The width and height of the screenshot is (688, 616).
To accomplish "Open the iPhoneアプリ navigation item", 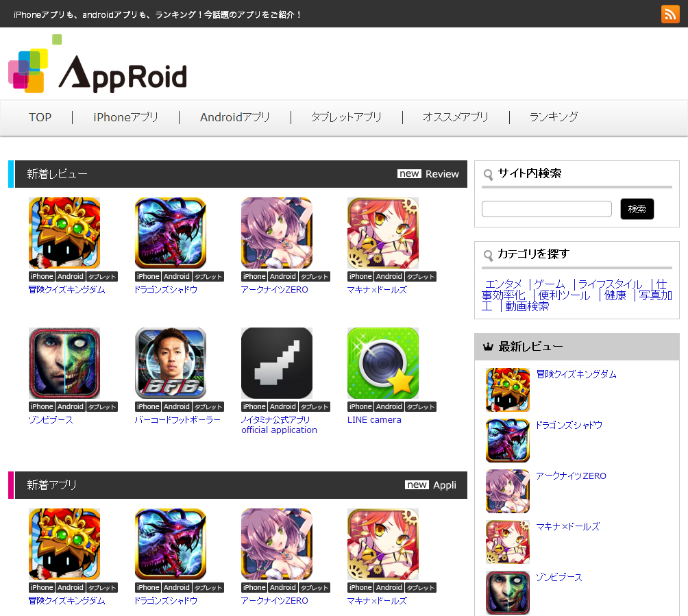I will (125, 117).
